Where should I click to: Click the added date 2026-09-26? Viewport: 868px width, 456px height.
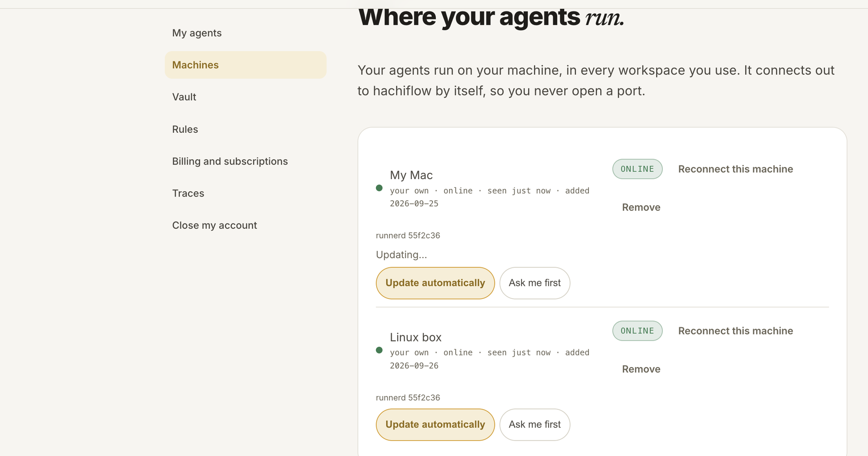point(414,366)
